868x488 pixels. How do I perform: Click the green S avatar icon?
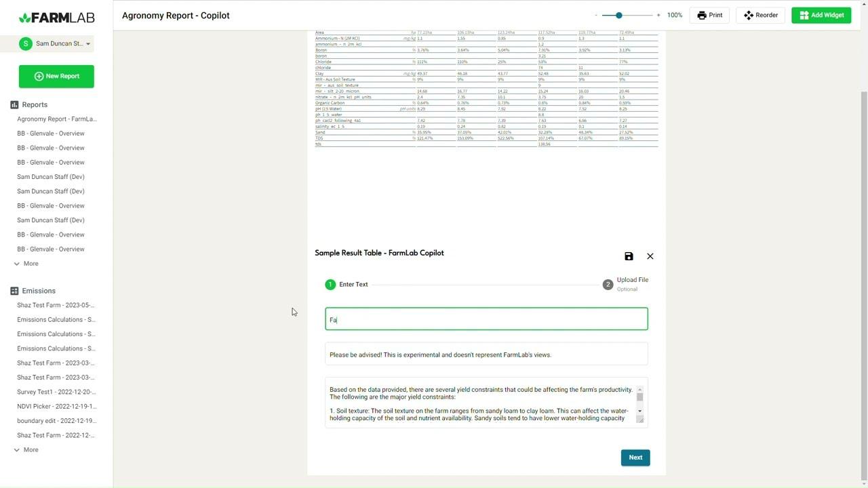[26, 43]
